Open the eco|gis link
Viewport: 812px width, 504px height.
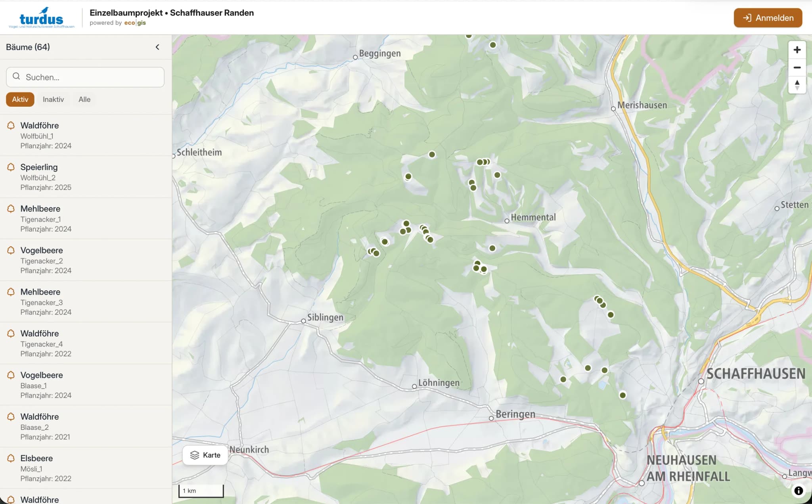[135, 23]
